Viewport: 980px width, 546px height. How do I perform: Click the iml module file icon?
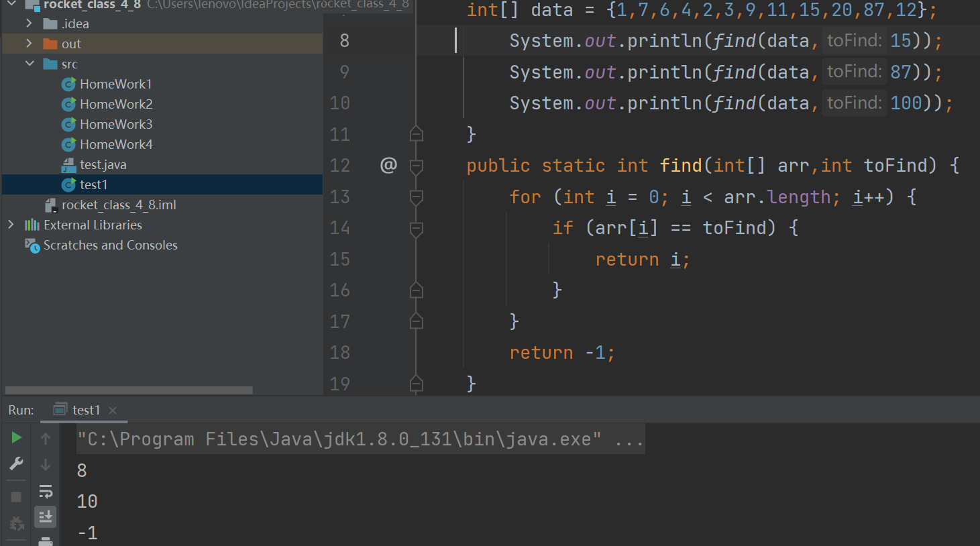pyautogui.click(x=50, y=205)
